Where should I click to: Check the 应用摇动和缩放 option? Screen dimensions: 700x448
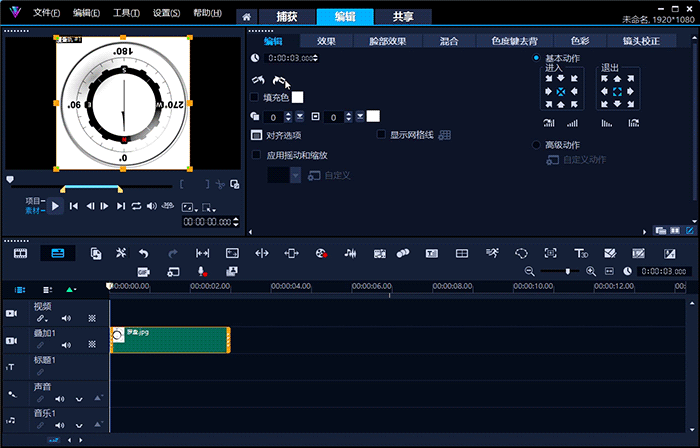point(256,155)
